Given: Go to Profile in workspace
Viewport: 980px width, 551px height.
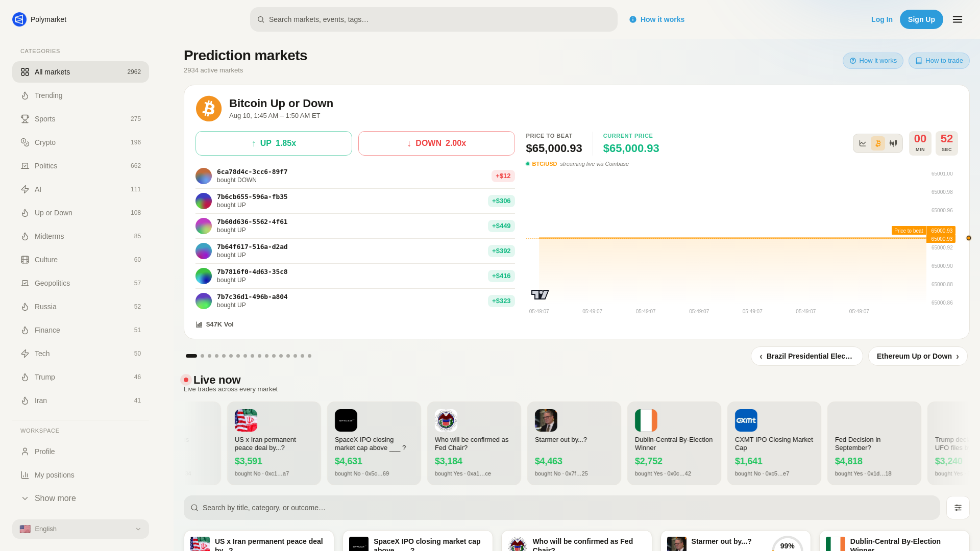Looking at the screenshot, I should coord(81,452).
